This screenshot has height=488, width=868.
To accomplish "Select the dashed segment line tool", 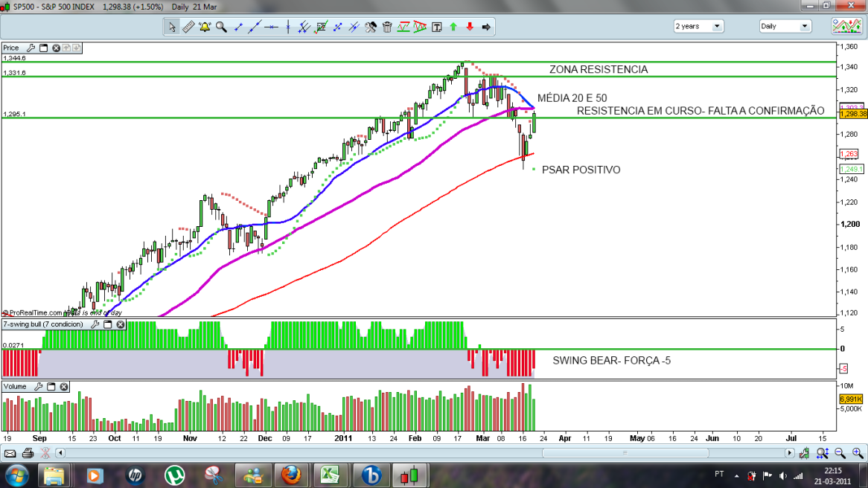I will (337, 27).
